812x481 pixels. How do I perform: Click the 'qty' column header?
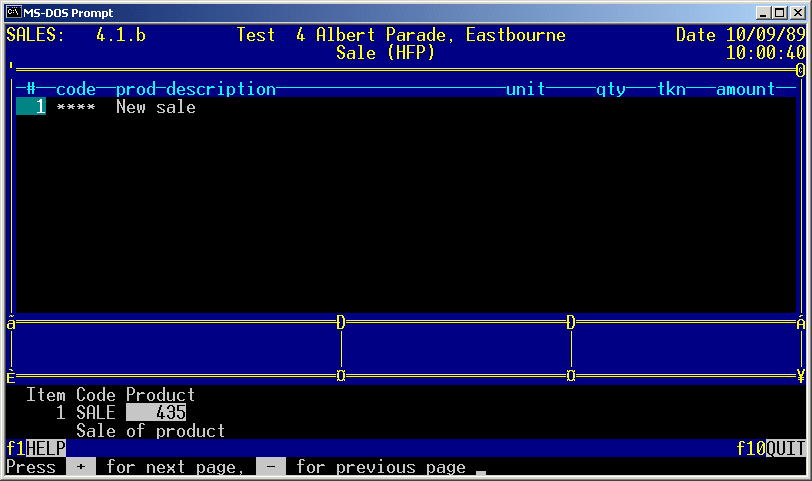(x=611, y=89)
